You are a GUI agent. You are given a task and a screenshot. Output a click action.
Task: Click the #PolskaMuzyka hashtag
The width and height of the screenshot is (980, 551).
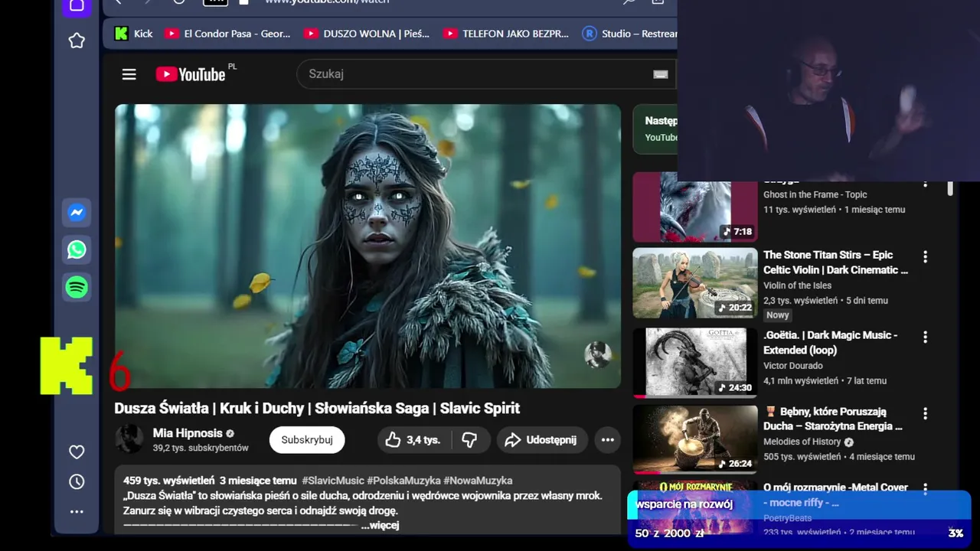(403, 481)
